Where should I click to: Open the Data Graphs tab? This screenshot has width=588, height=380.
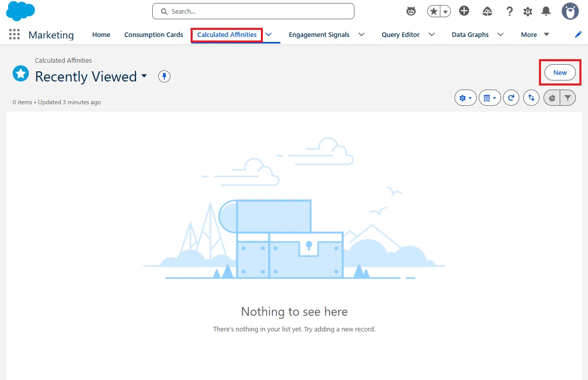click(470, 34)
